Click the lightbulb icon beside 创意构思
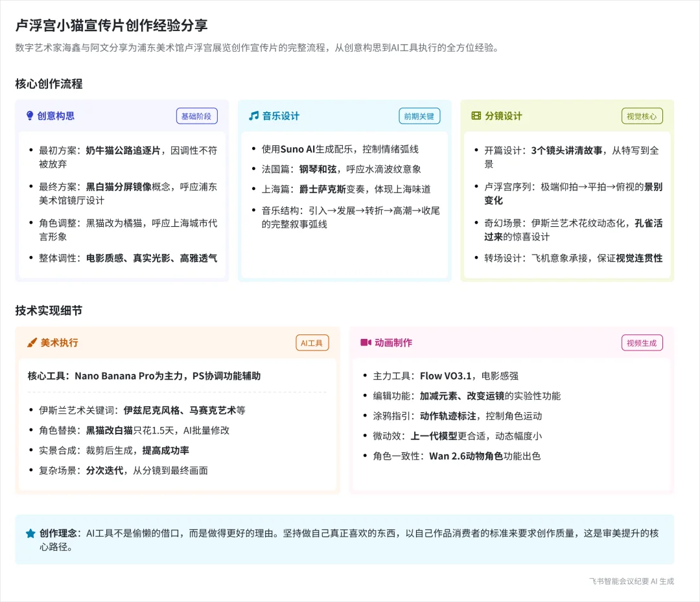Image resolution: width=700 pixels, height=602 pixels. pyautogui.click(x=29, y=116)
